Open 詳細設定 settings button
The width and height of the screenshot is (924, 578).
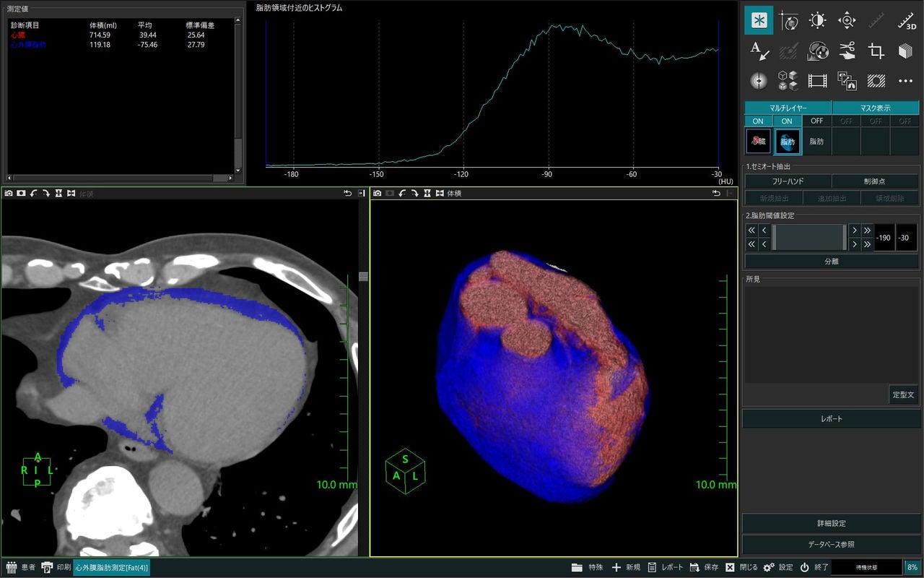831,523
